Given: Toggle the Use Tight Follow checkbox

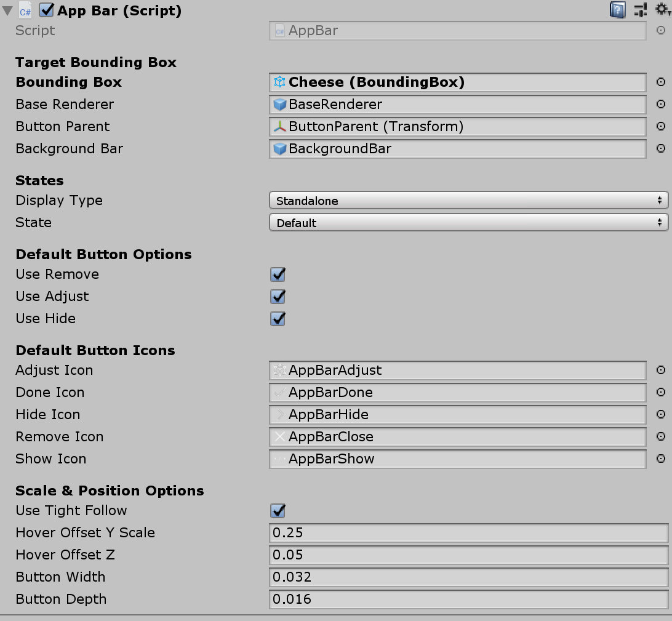Looking at the screenshot, I should tap(278, 511).
